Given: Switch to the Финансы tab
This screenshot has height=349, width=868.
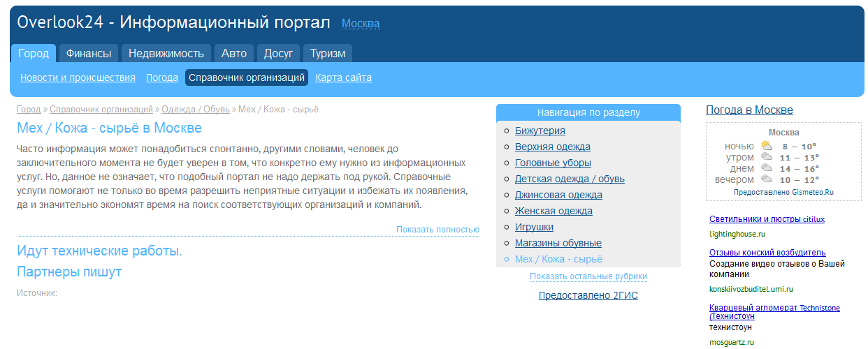Looking at the screenshot, I should pyautogui.click(x=89, y=53).
